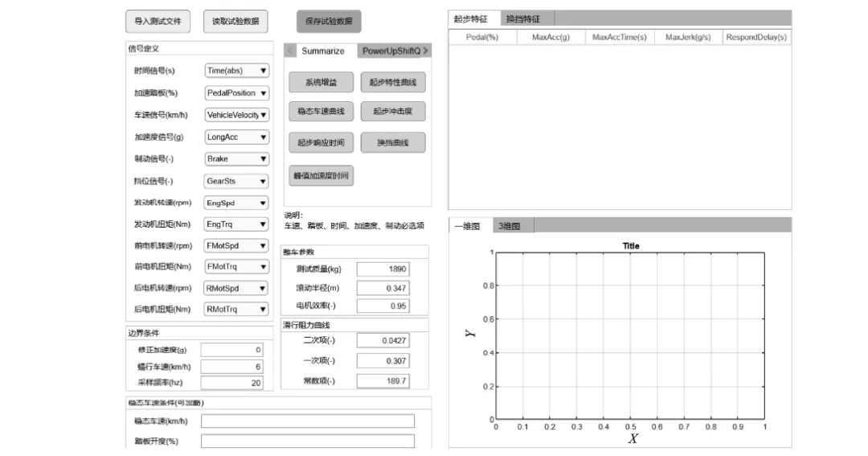Click the 滚动半径(m) field showing 0.347
The image size is (868, 456).
click(x=383, y=288)
